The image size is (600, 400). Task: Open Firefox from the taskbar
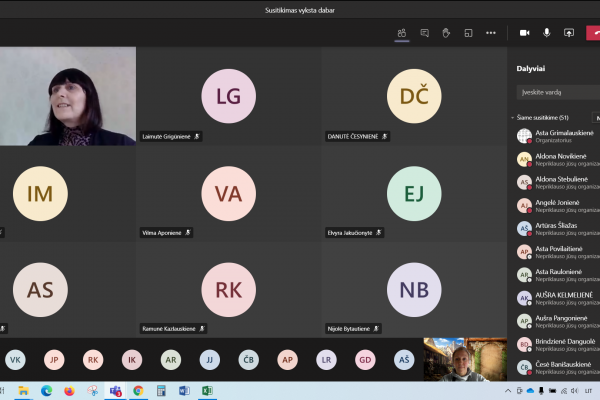(x=69, y=391)
